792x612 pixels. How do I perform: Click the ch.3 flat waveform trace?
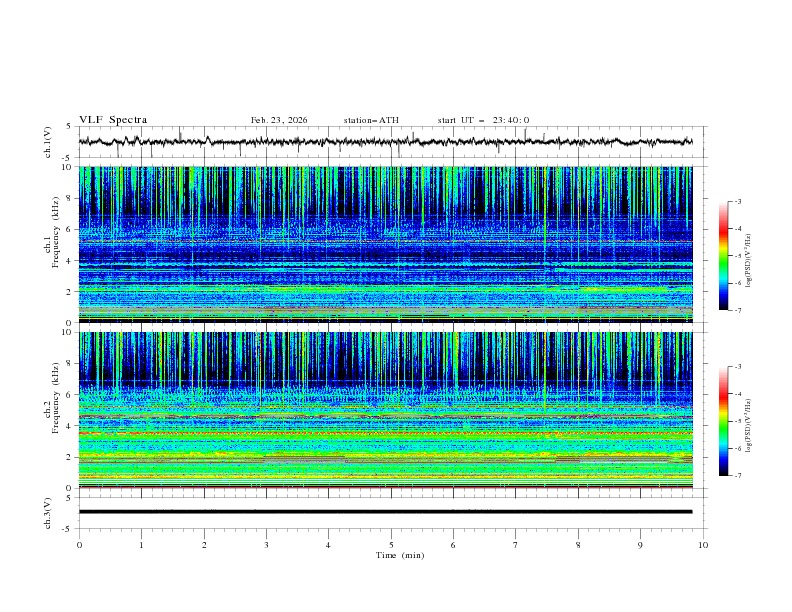click(385, 512)
